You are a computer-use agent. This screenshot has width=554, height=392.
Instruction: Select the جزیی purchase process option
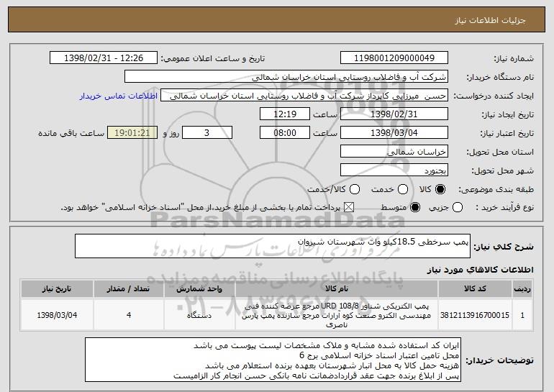click(457, 208)
